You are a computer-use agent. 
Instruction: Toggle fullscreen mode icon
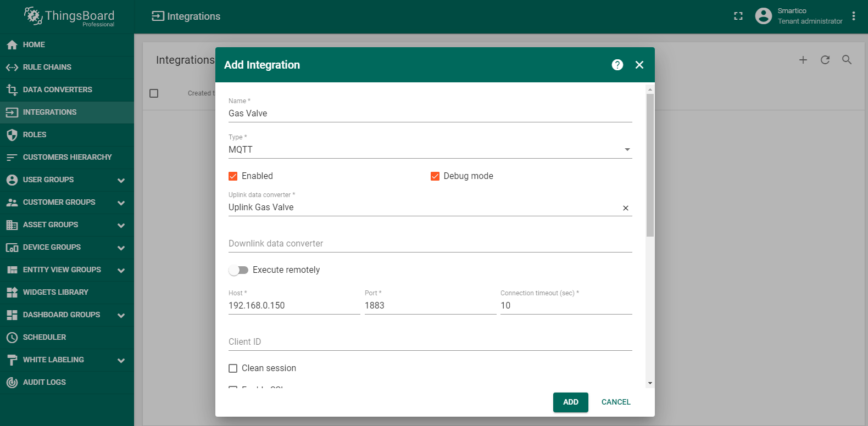pyautogui.click(x=738, y=16)
